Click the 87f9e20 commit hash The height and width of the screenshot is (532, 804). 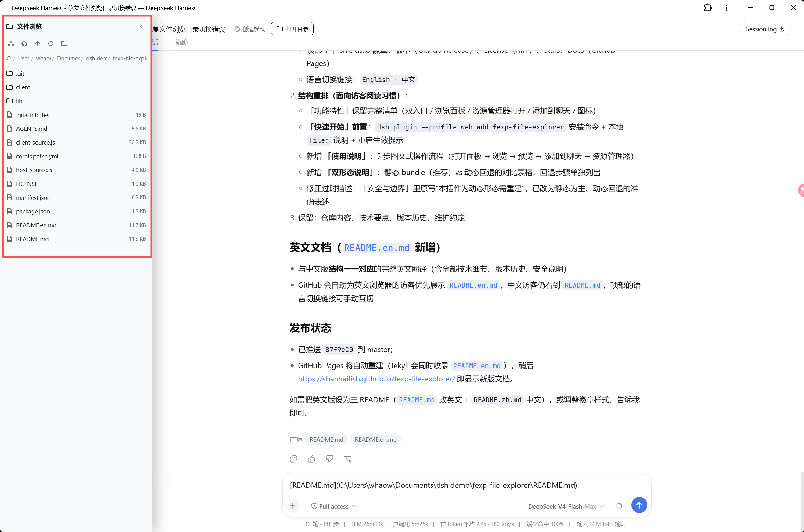(x=339, y=350)
